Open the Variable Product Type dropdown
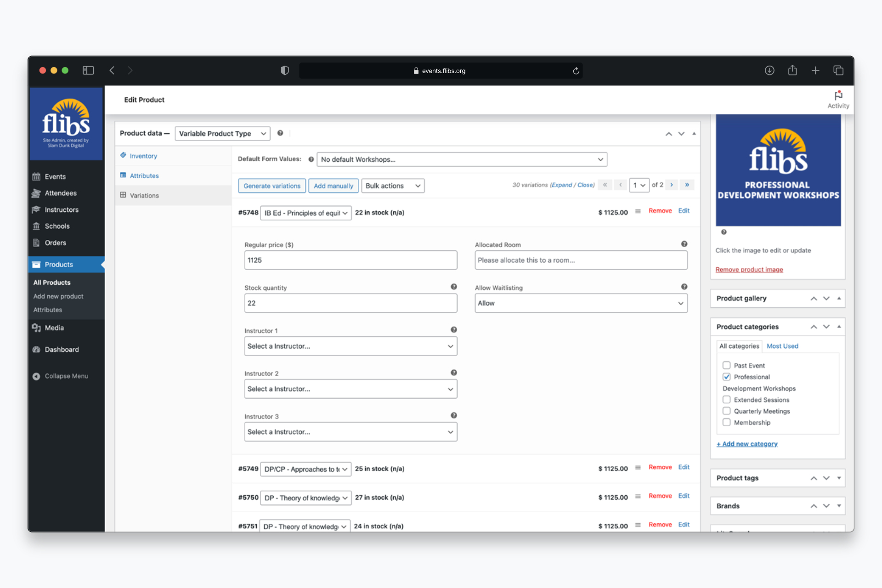Viewport: 882px width, 588px height. tap(222, 134)
